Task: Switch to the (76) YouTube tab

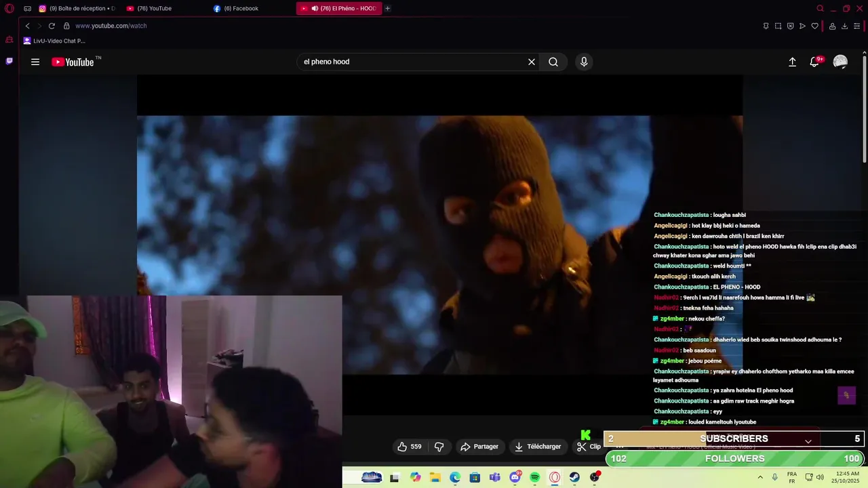Action: click(165, 9)
